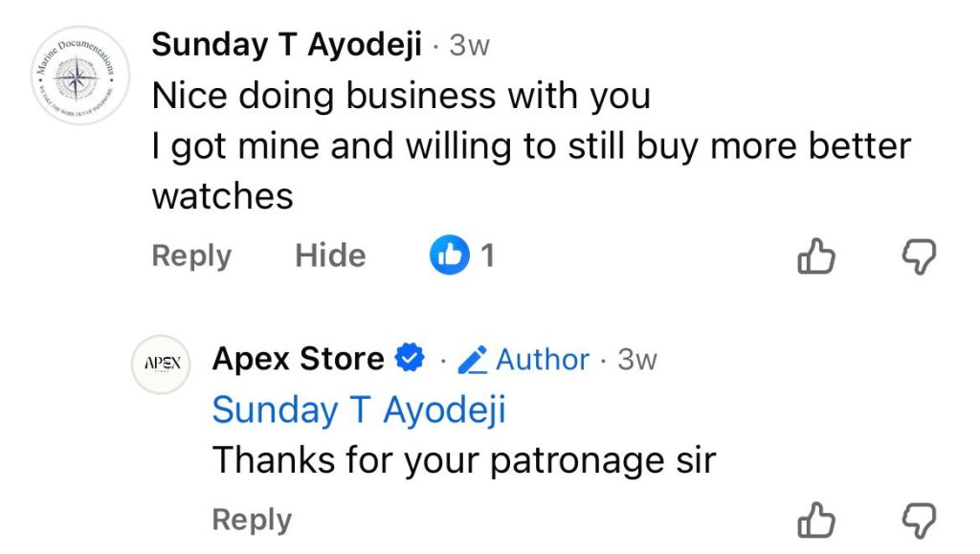The width and height of the screenshot is (980, 554).
Task: Like Sunday T Ayodeji's comment with thumbs up
Action: pyautogui.click(x=816, y=256)
